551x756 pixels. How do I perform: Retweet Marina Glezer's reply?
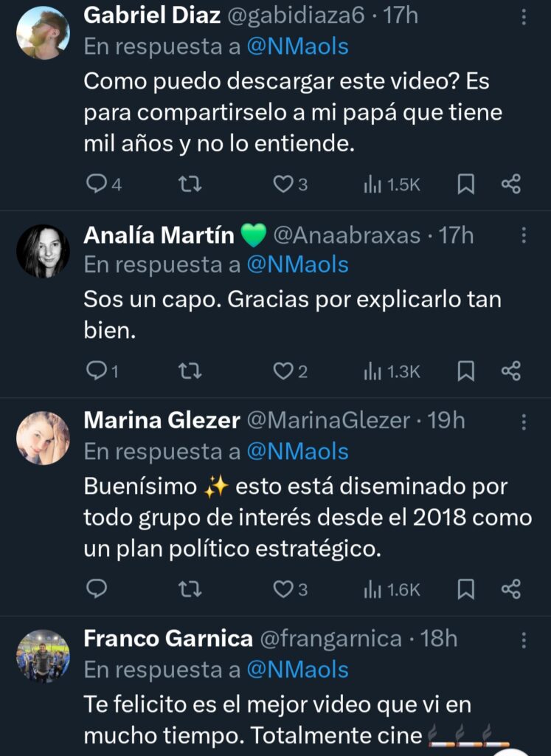tap(190, 588)
